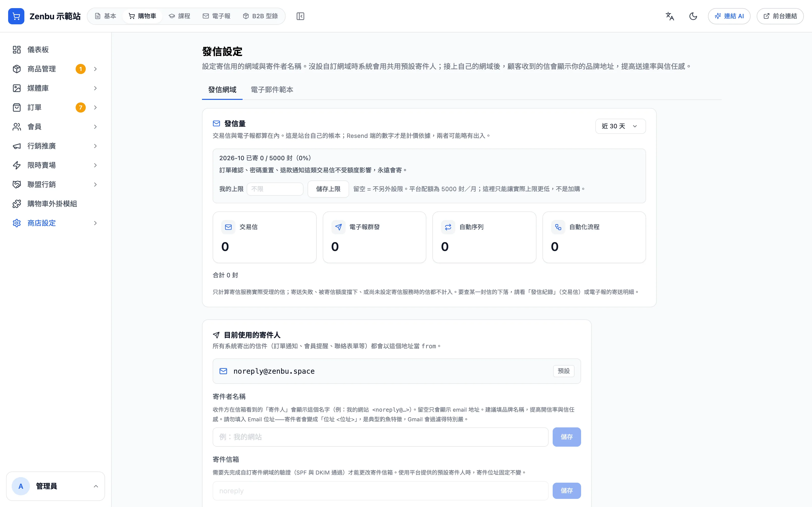Click the Zenbu shopping cart logo
Screen dimensions: 812x507
pos(16,16)
